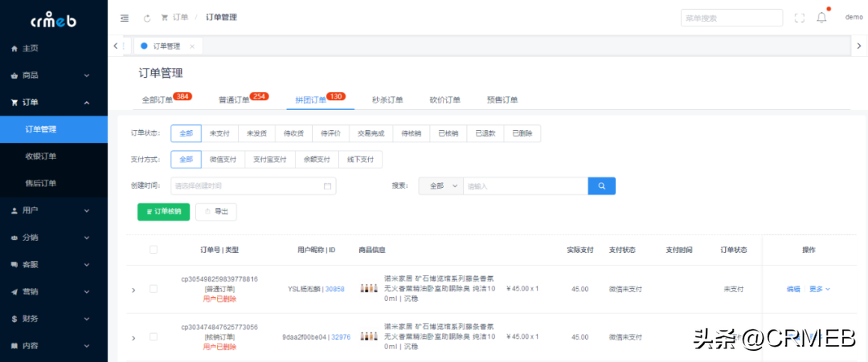Viewport: 868px width, 362px height.
Task: Collapse the sidebar menu toggle icon
Action: click(x=125, y=18)
